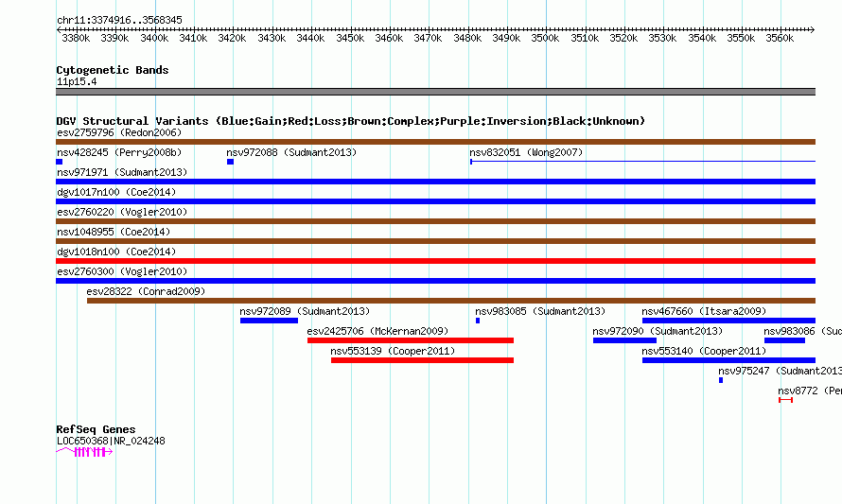Click the small blue nsv972088 gain block
Screen dimensions: 842x504
231,162
